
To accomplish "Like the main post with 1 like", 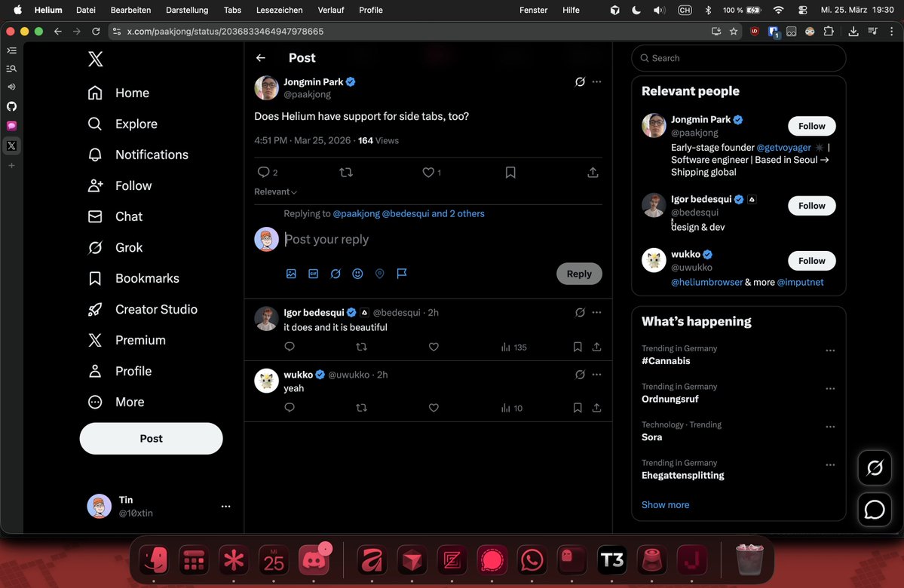I will click(x=432, y=173).
